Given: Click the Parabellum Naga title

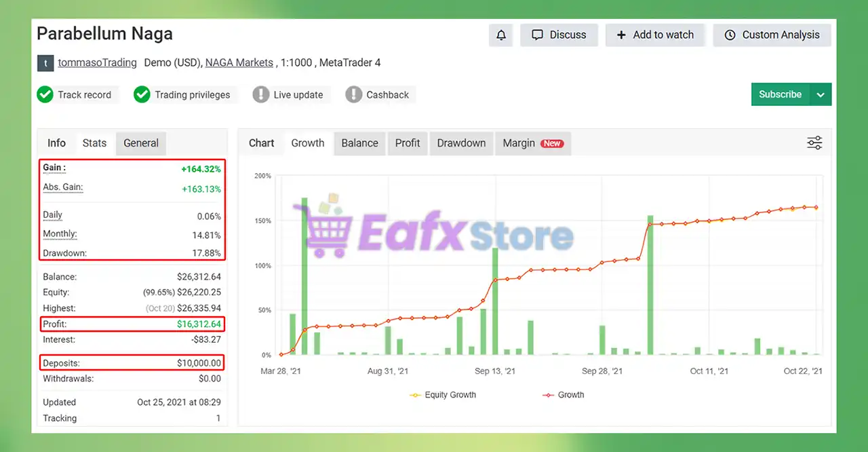Looking at the screenshot, I should point(104,34).
